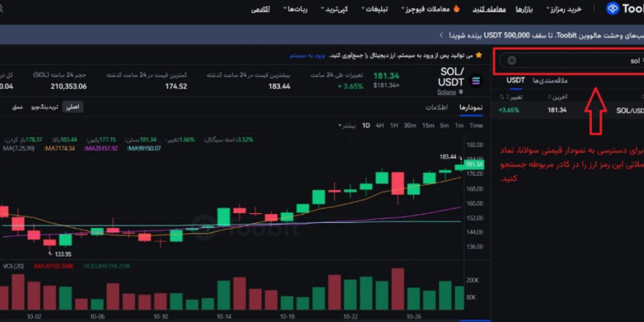The height and width of the screenshot is (322, 644).
Task: Click the green 181.34 price tag on axis
Action: coord(475,164)
